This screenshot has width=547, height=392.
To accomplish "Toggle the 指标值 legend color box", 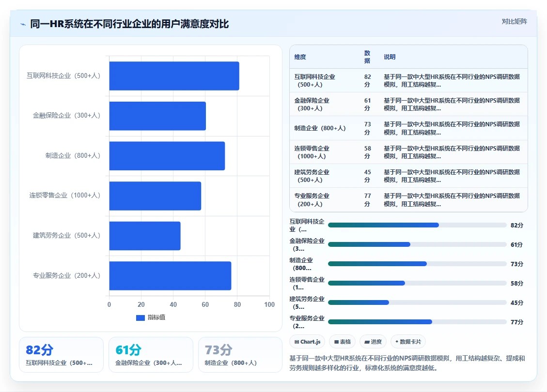I will point(140,318).
